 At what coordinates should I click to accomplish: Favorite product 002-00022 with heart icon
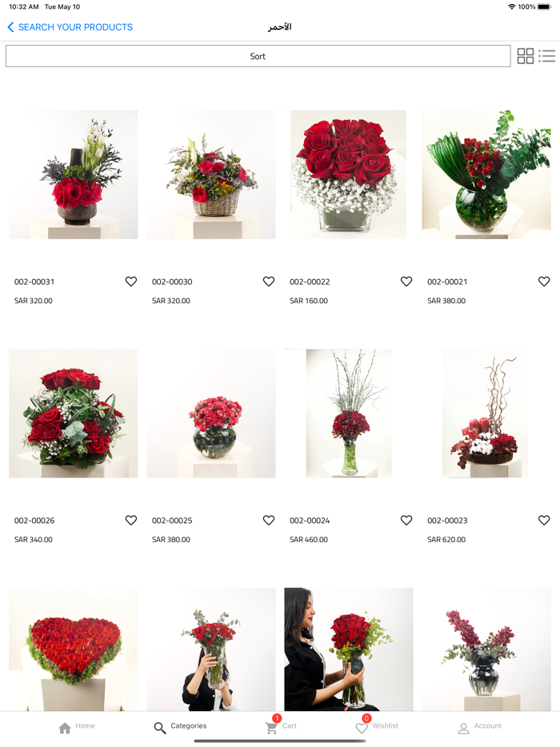coord(406,282)
